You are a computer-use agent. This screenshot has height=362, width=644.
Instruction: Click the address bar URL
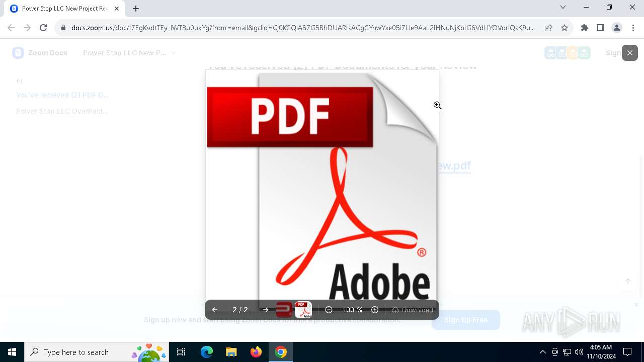pos(303,28)
